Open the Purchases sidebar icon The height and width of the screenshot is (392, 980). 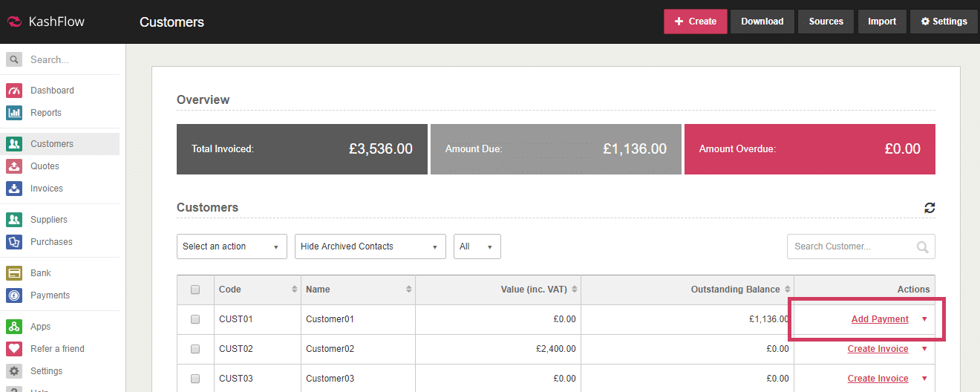(x=14, y=242)
